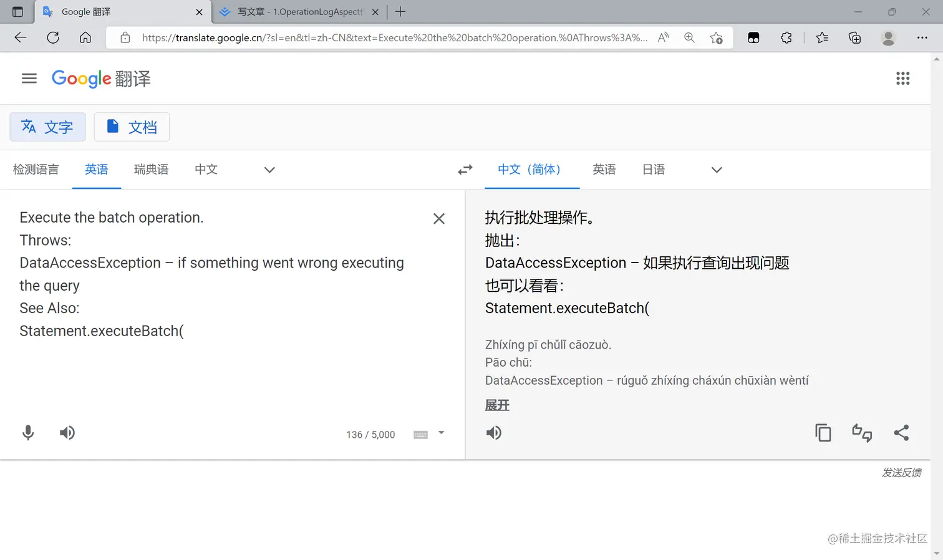This screenshot has height=560, width=943.
Task: Select 英语 as target language
Action: (x=604, y=170)
